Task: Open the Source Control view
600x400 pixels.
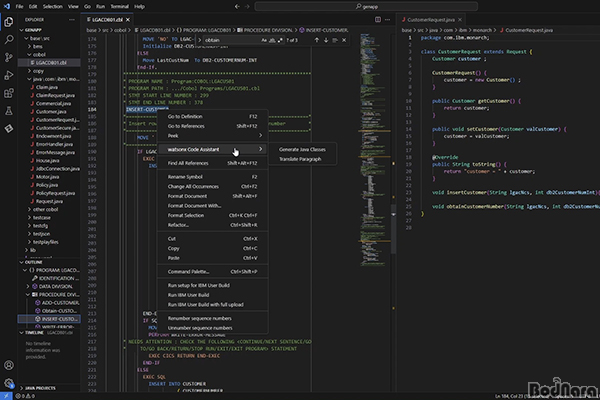Action: [8, 57]
